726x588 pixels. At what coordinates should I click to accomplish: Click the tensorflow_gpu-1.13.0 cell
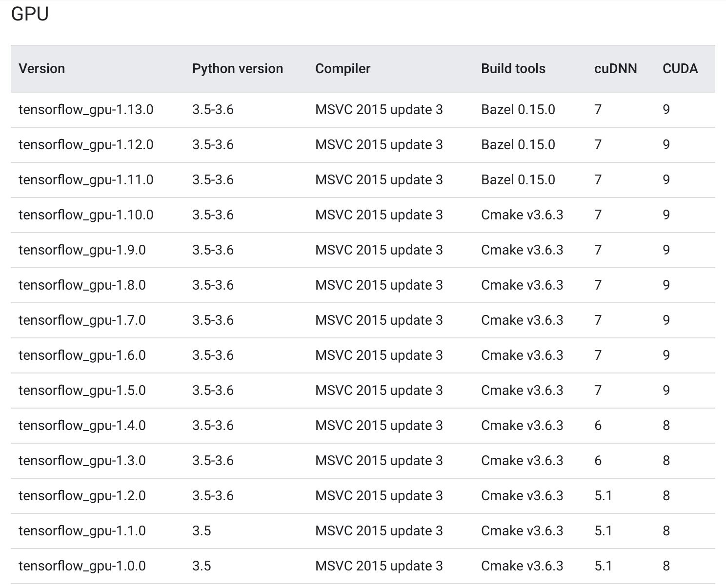coord(86,109)
